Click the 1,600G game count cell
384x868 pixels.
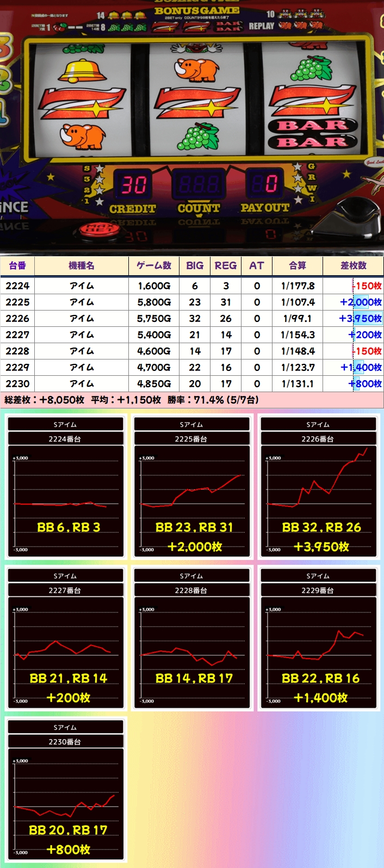tap(154, 286)
